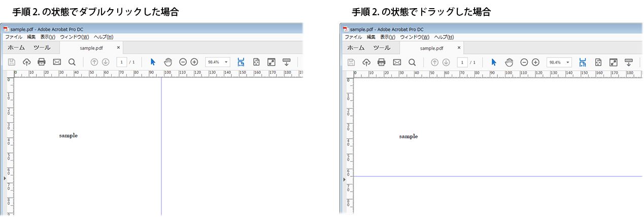
Task: Click fit-page icon in the horizontal-guide window
Action: coord(598,62)
